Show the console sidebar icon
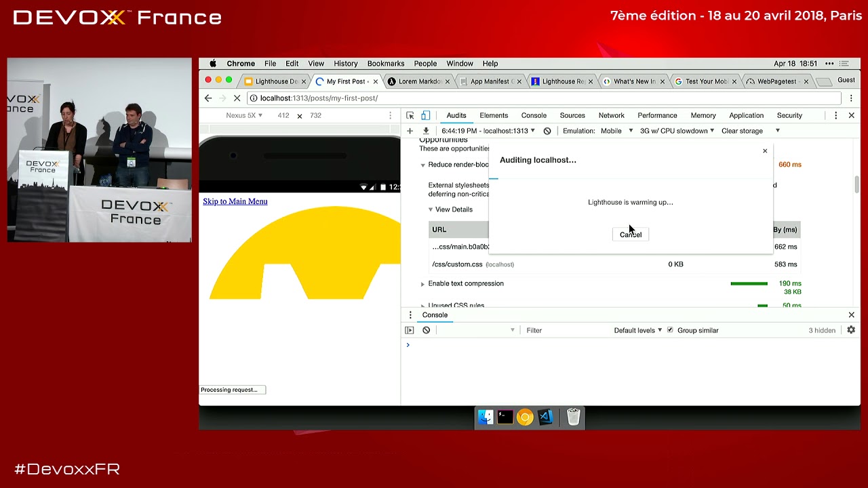The width and height of the screenshot is (868, 488). pos(410,330)
